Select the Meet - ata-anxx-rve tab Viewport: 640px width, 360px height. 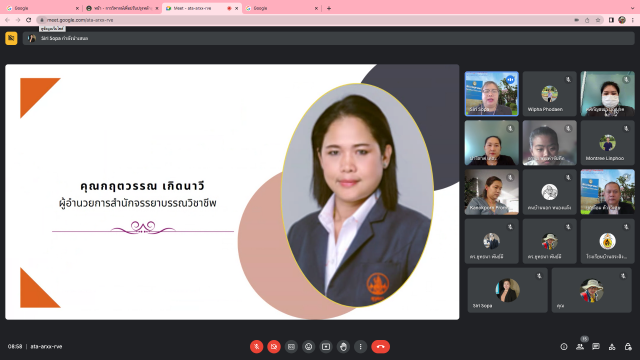201,8
